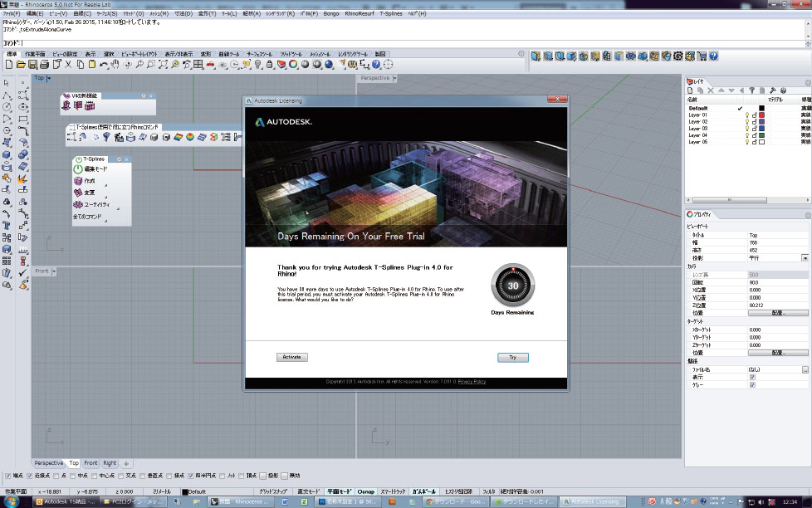Click the Activate button in licensing dialog
The height and width of the screenshot is (508, 812).
pos(292,357)
